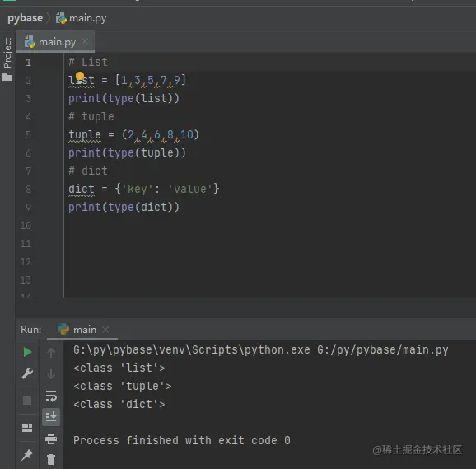Click the green Run (rerun) button
This screenshot has width=476, height=469.
coord(28,352)
